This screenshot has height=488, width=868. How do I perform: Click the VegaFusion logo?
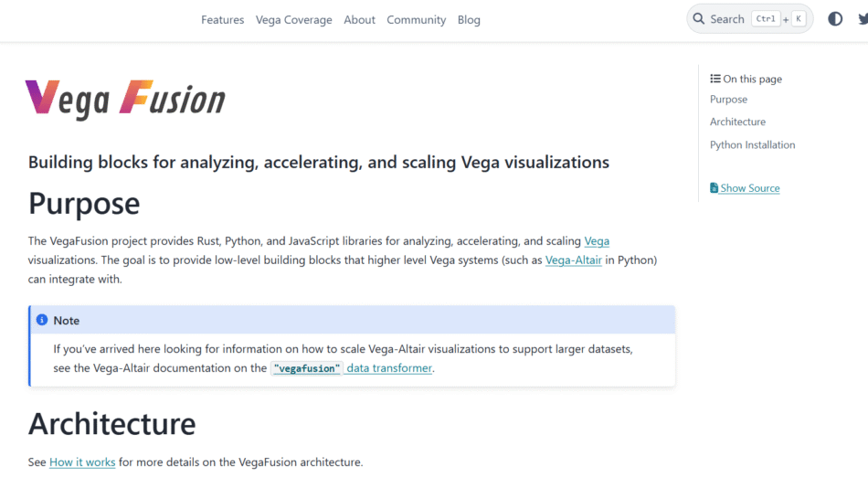[x=126, y=99]
